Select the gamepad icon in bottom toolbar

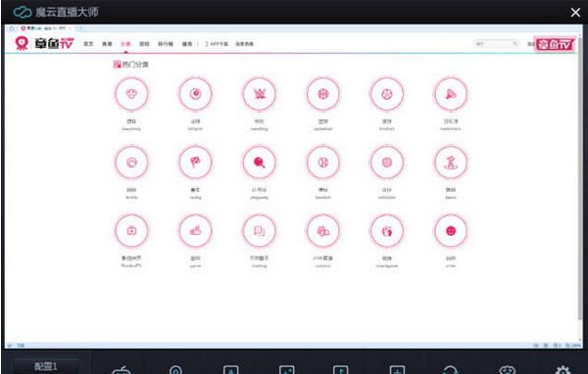(x=122, y=370)
